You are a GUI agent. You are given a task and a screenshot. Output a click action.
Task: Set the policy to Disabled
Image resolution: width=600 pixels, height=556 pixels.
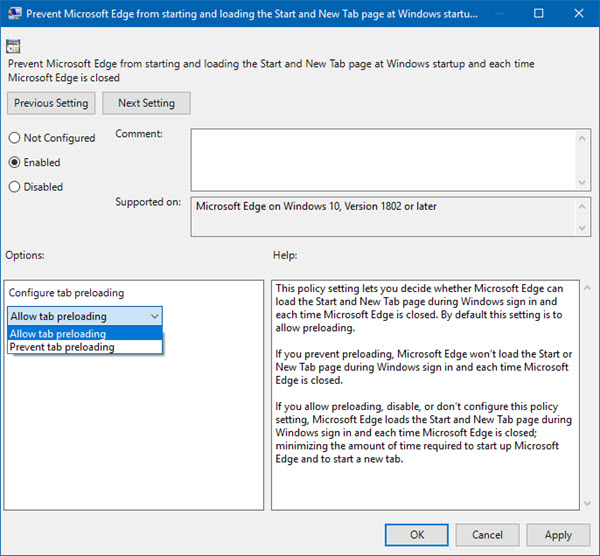pyautogui.click(x=14, y=187)
